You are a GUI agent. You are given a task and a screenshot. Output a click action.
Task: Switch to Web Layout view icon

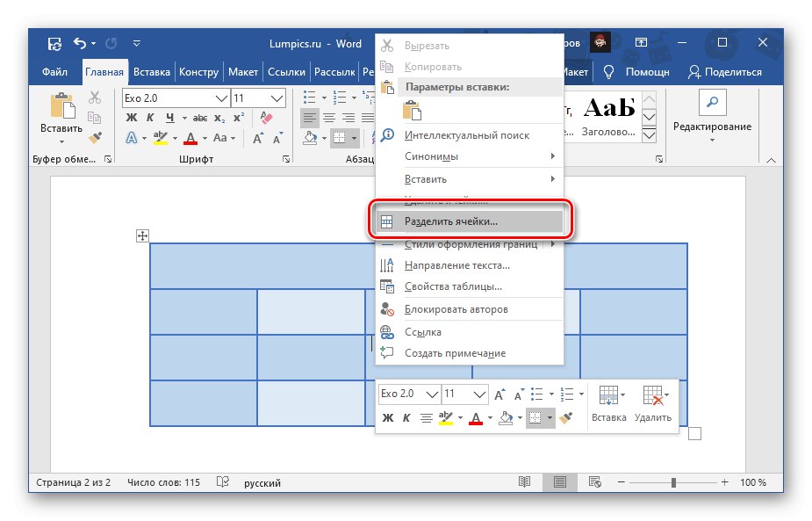595,482
